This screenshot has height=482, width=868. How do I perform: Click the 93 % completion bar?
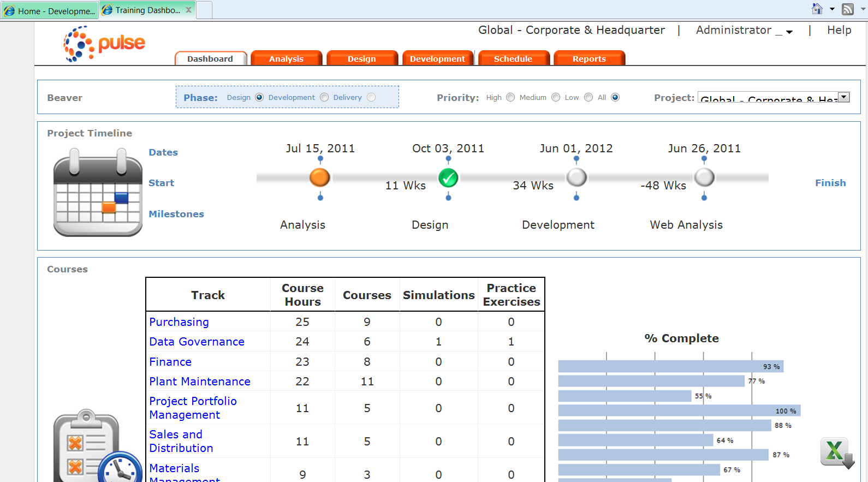[671, 366]
